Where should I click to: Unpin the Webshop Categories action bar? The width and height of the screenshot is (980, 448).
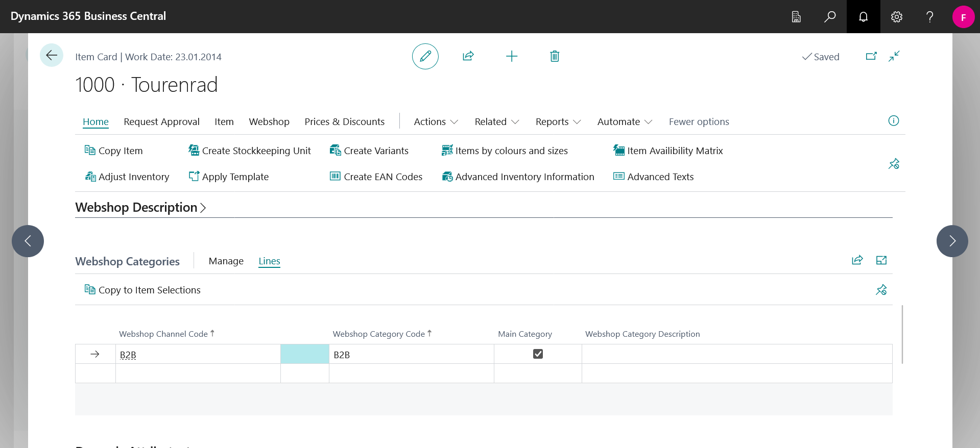tap(881, 290)
